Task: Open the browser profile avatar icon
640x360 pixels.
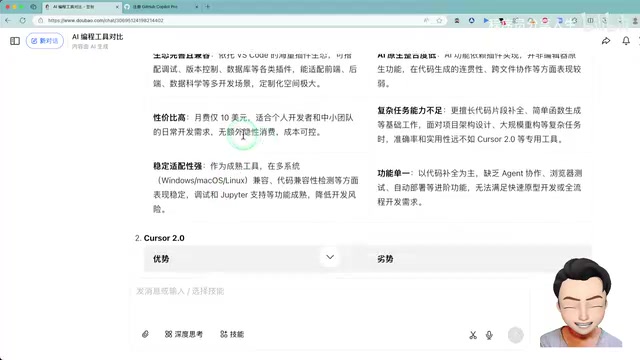Action: (x=636, y=20)
